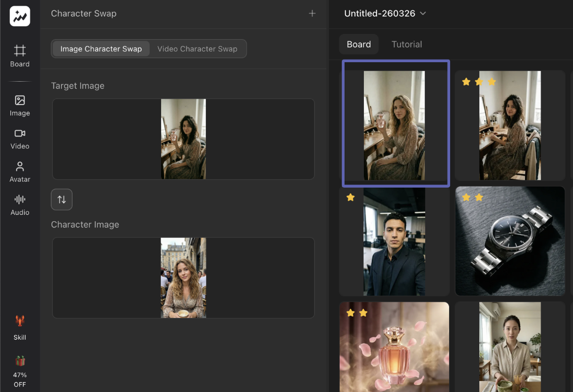Swap target and character images button
This screenshot has width=573, height=392.
coord(62,199)
